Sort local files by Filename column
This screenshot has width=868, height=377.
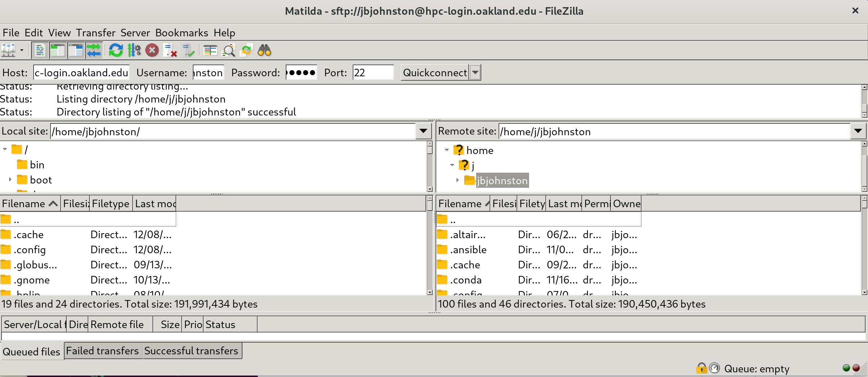pos(30,204)
